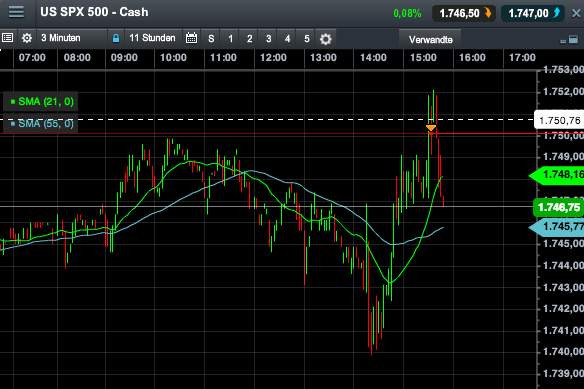Select chart preset 4
The height and width of the screenshot is (389, 584).
[287, 39]
